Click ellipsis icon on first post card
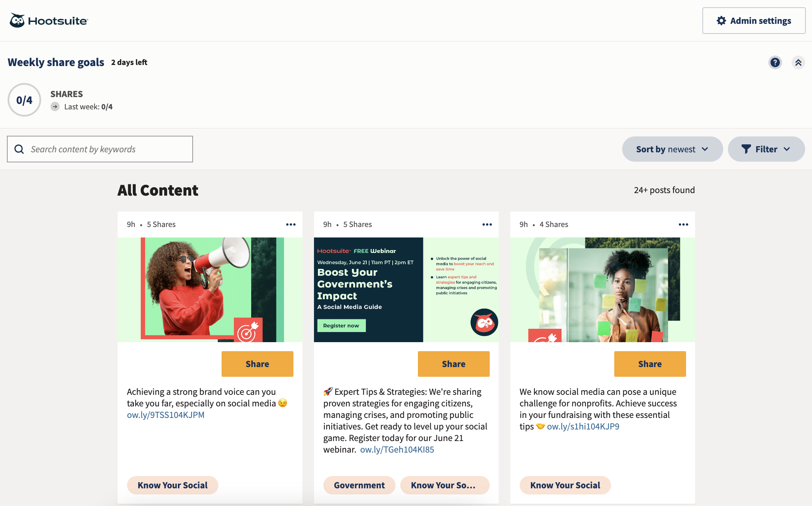812x506 pixels. tap(291, 224)
